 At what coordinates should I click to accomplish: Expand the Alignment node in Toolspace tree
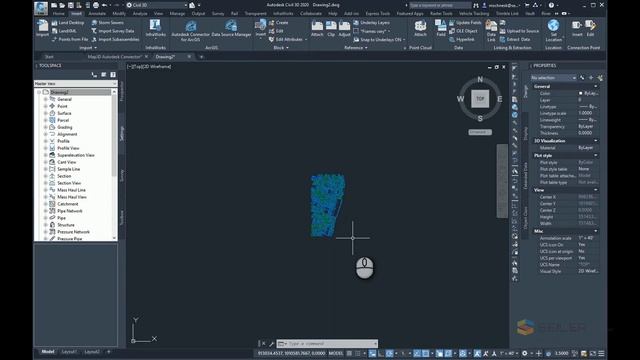coord(45,134)
